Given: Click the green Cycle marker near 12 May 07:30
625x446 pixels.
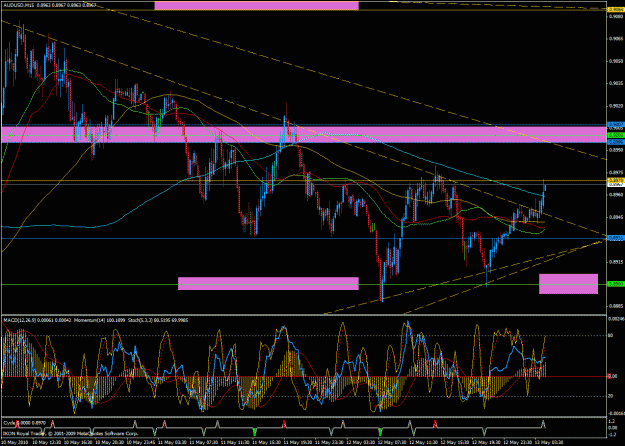Looking at the screenshot, I should (x=381, y=431).
